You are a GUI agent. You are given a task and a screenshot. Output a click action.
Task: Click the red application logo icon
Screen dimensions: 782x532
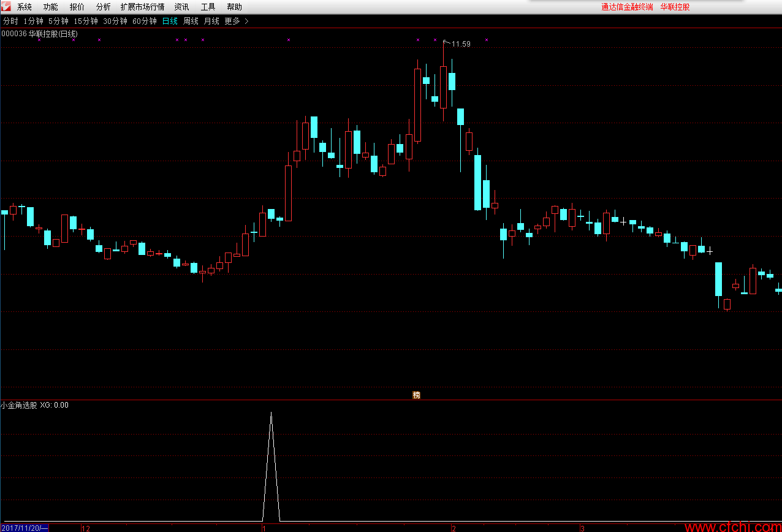click(6, 7)
